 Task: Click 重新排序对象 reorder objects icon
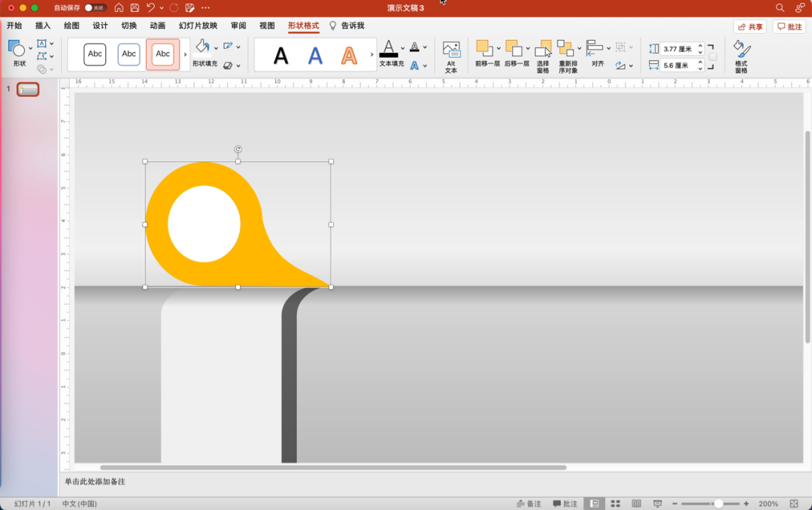[x=565, y=48]
